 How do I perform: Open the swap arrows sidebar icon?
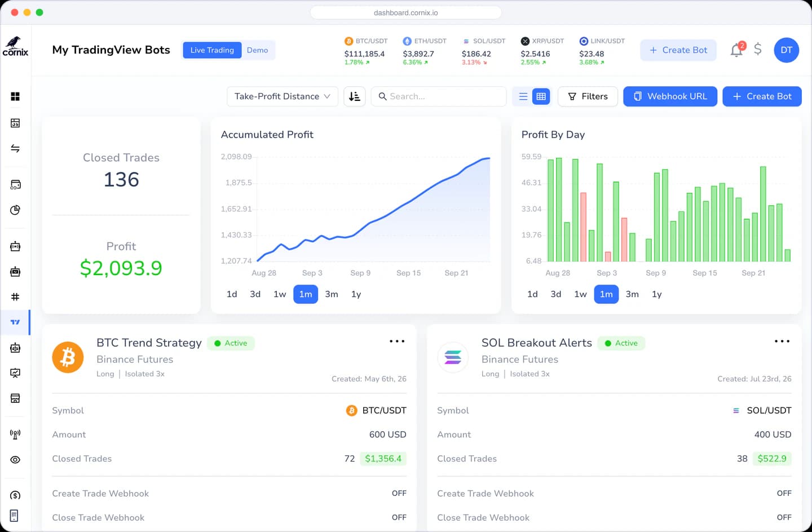(x=15, y=148)
